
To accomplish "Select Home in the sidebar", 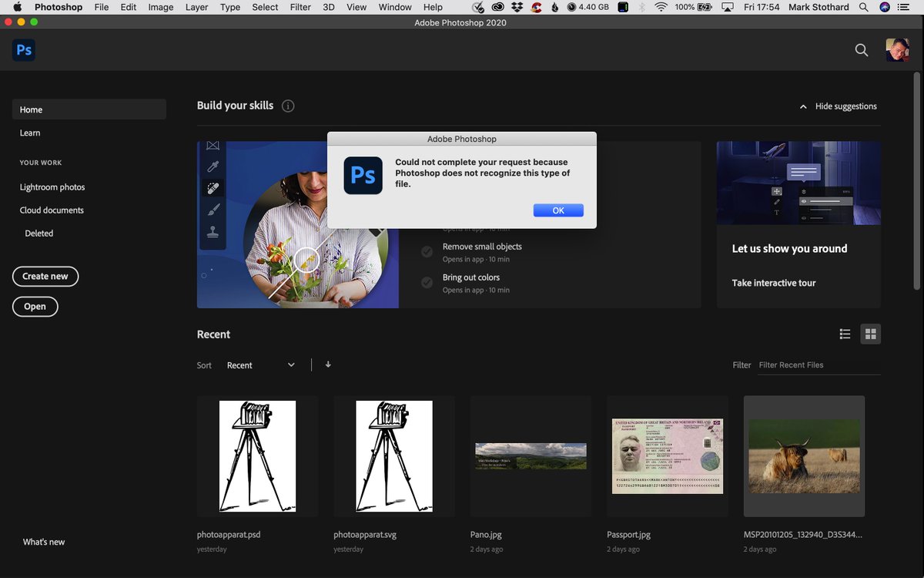I will point(89,109).
